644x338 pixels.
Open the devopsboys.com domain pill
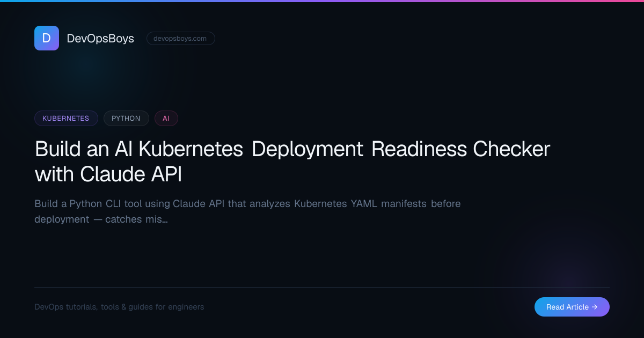click(x=181, y=38)
